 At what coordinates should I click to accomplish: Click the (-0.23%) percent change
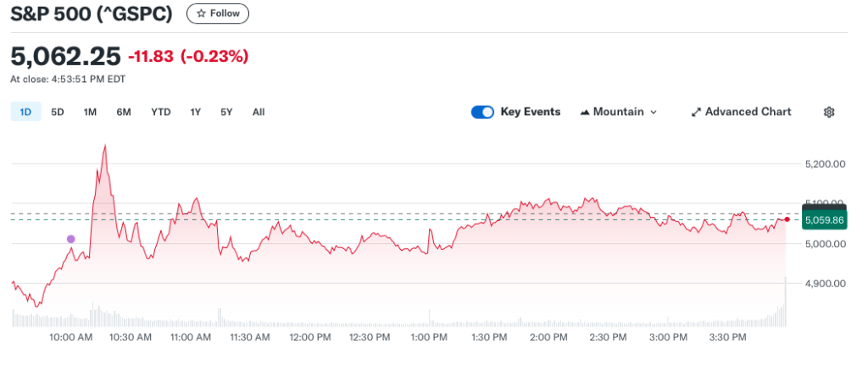tap(214, 56)
